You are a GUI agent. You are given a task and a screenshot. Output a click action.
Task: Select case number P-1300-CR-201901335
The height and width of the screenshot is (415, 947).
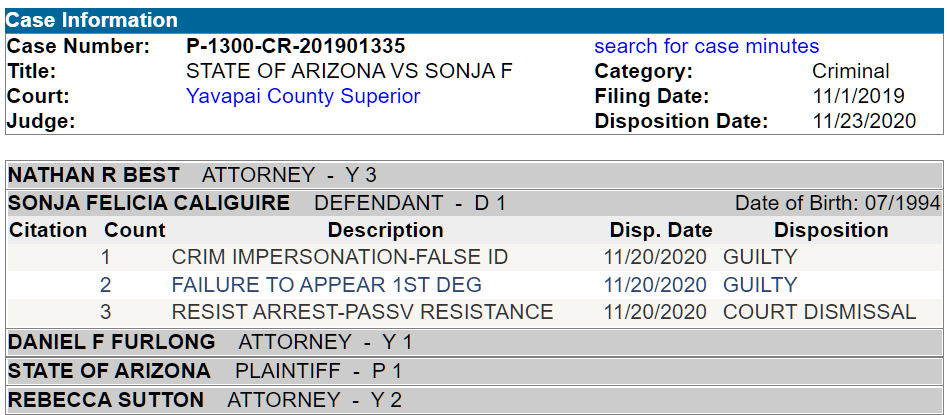click(295, 46)
